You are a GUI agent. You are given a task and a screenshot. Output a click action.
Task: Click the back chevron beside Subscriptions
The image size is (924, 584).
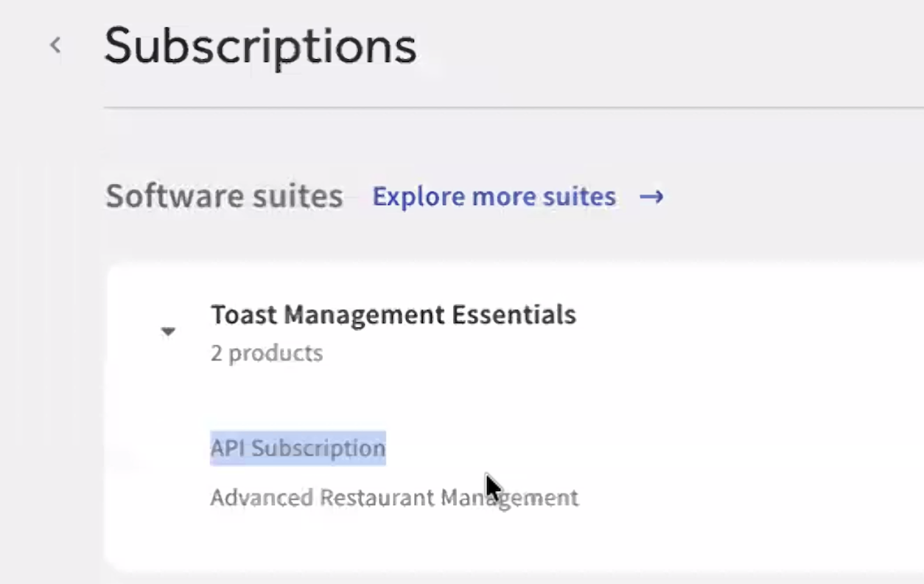55,46
